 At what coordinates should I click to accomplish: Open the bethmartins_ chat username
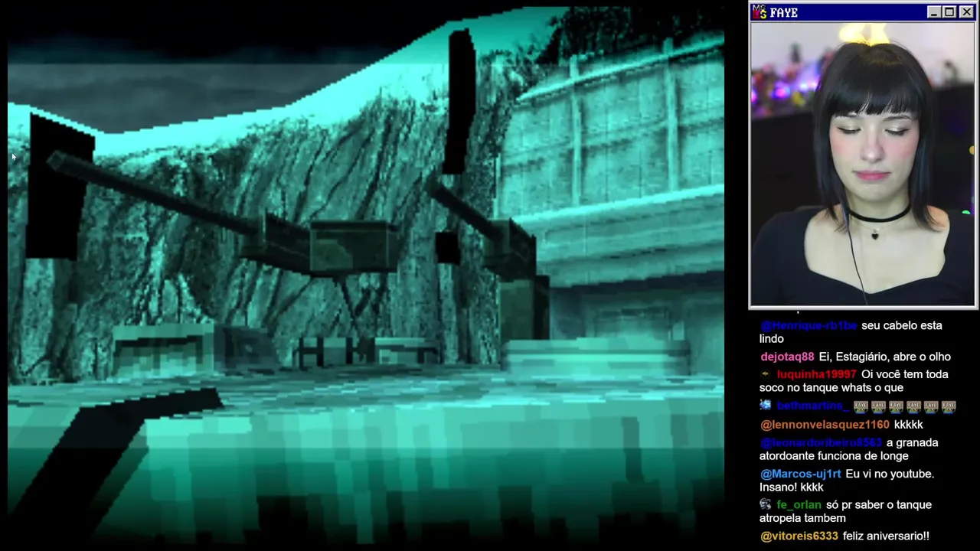click(x=813, y=406)
